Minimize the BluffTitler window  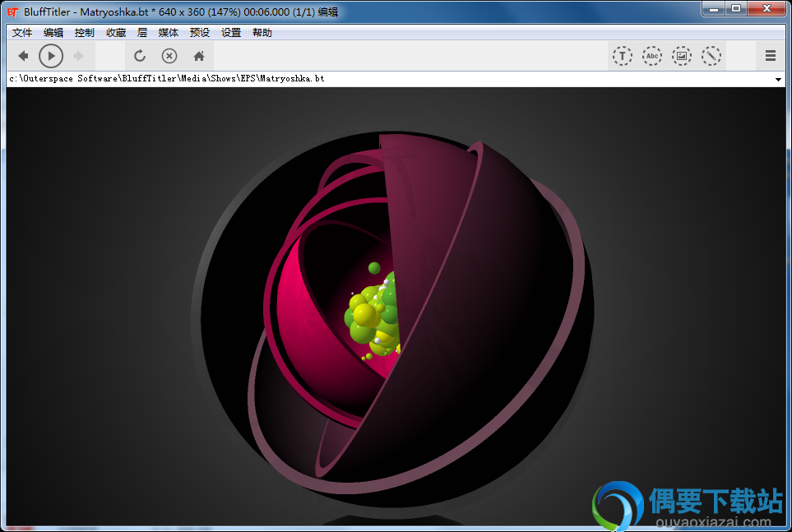(x=714, y=8)
